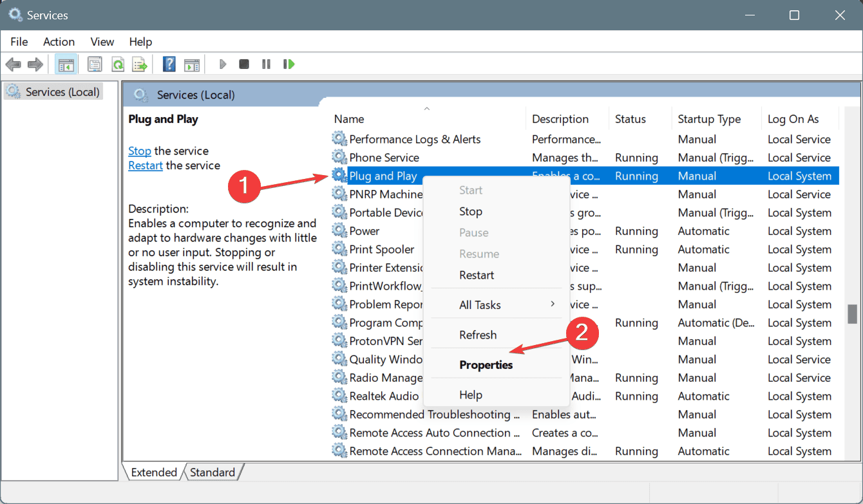Click the Export List toolbar icon

(x=139, y=64)
